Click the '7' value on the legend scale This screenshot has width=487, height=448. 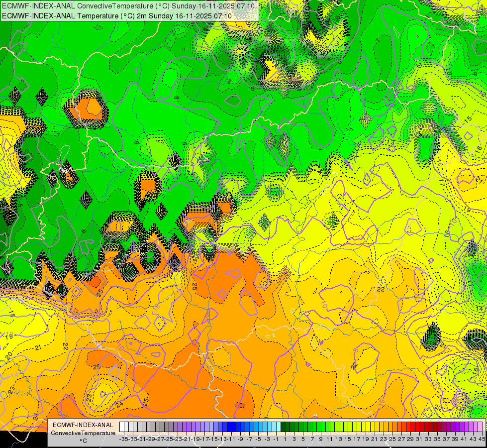(312, 440)
